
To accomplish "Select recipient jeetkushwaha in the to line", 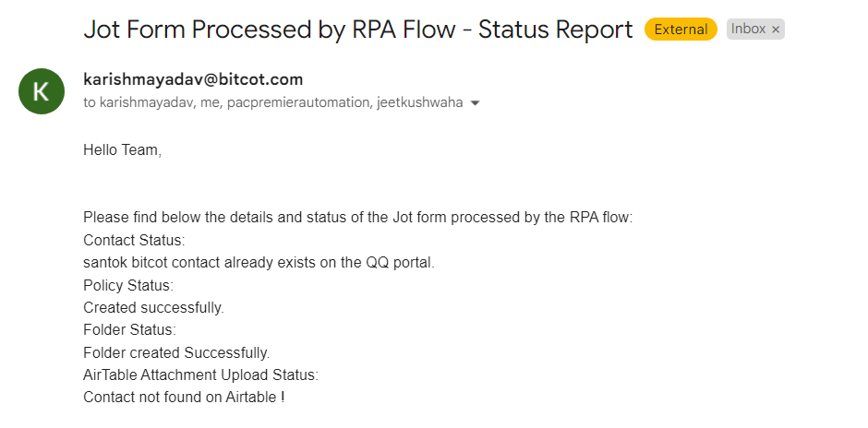I will [x=419, y=102].
